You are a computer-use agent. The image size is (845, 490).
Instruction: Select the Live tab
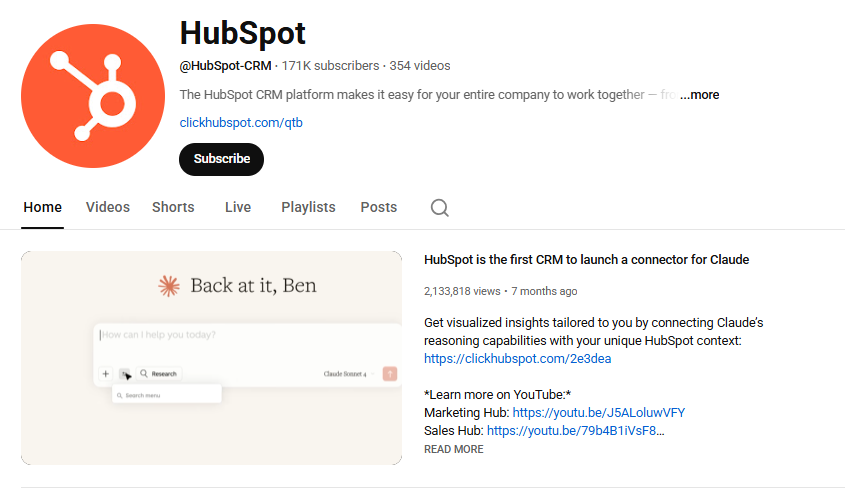point(238,207)
